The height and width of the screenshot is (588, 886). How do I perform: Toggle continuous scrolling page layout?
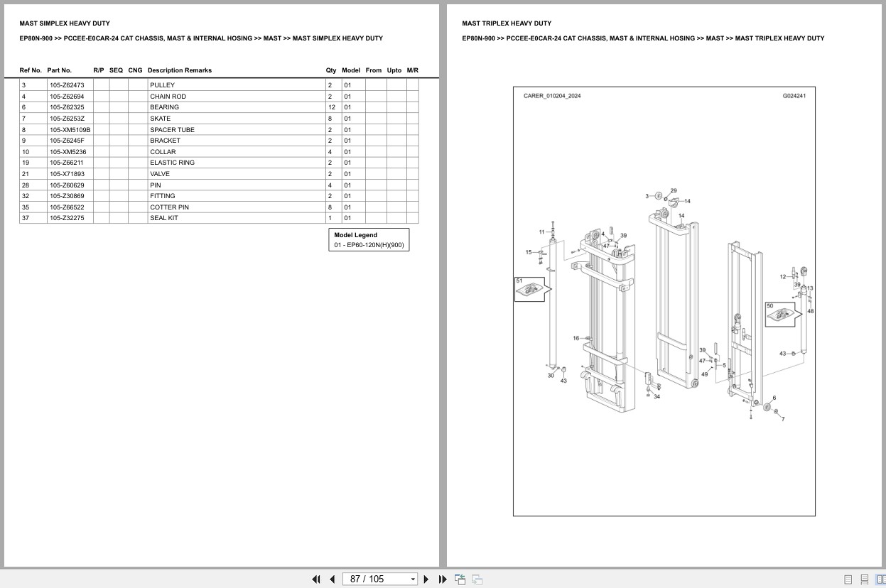[x=863, y=579]
